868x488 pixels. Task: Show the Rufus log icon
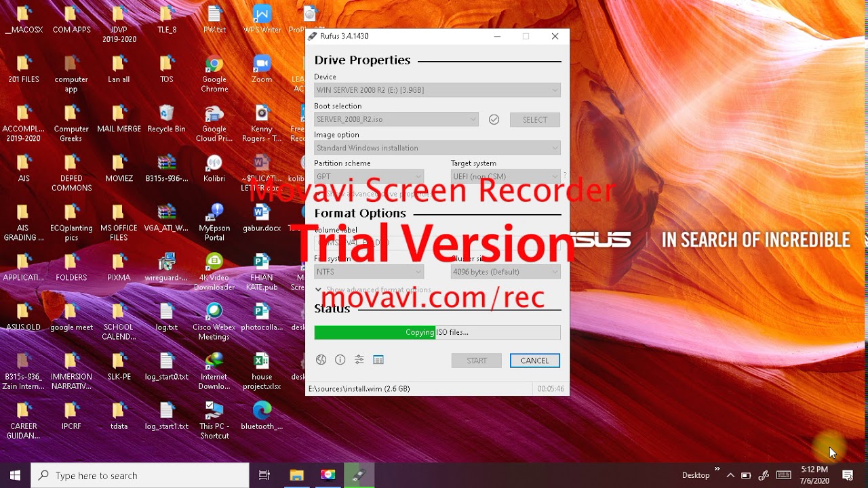[378, 360]
